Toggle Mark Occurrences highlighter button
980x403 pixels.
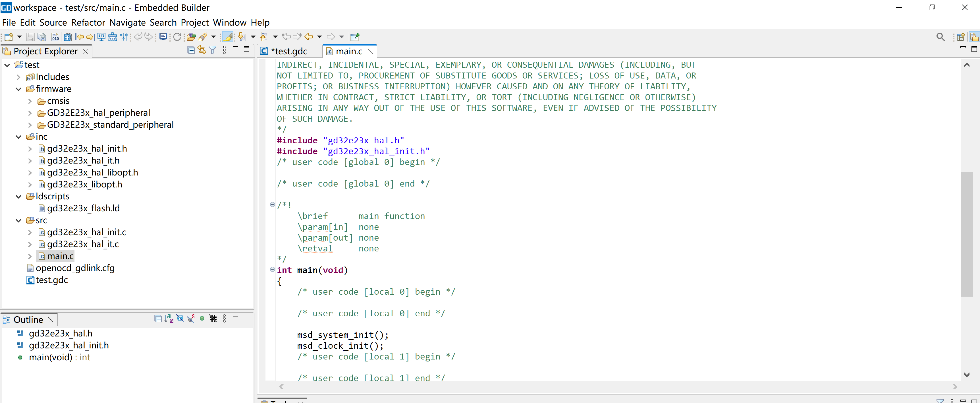(x=228, y=37)
